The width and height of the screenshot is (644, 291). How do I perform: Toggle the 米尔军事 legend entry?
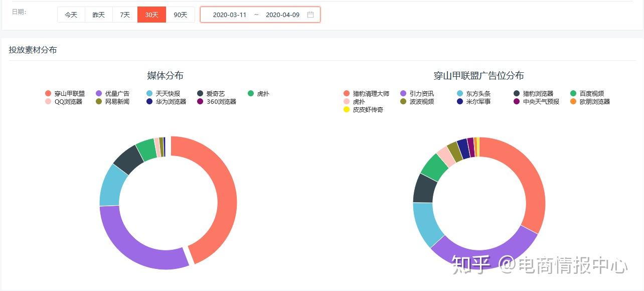(474, 101)
